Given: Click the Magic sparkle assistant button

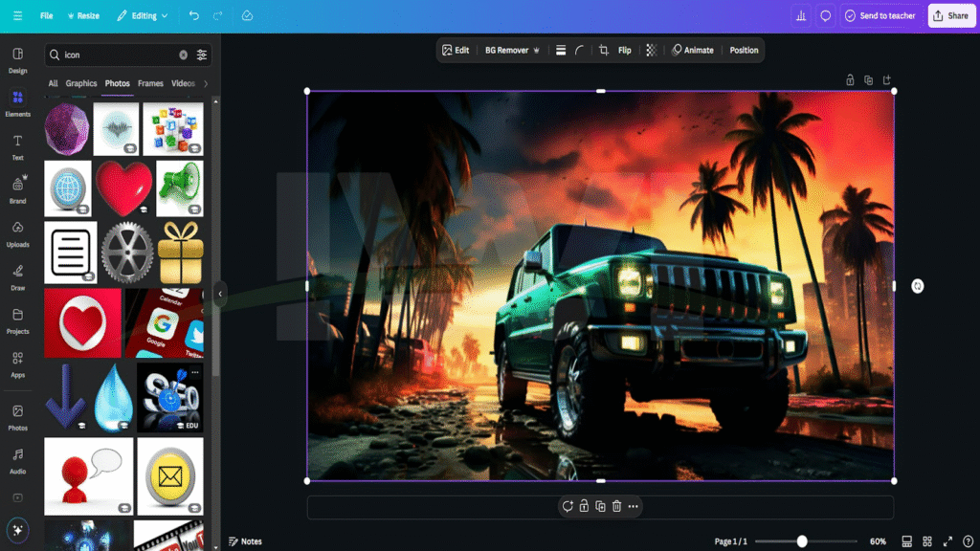Looking at the screenshot, I should tap(17, 530).
